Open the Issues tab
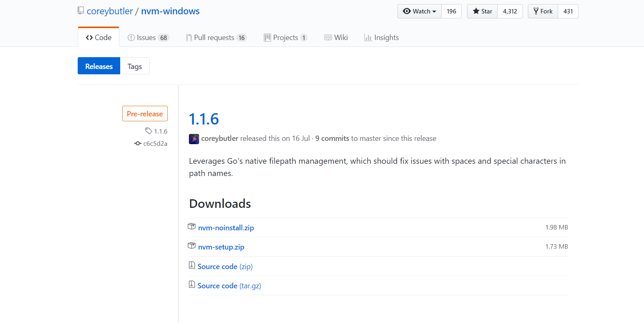This screenshot has width=644, height=323. [x=148, y=38]
